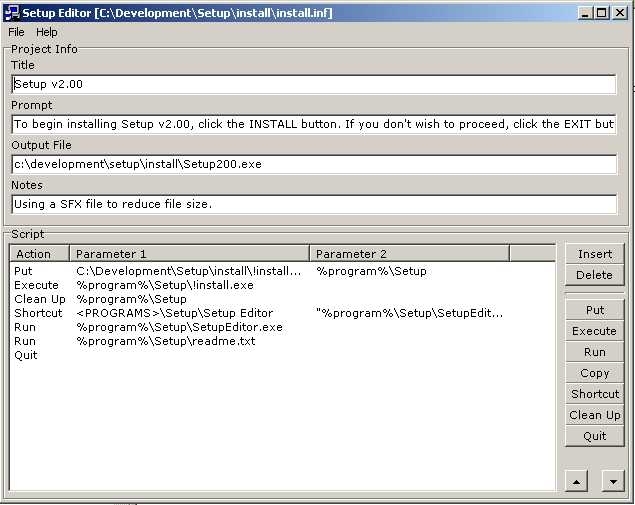Screen dimensions: 635x505
Task: Select the Clean Up script row
Action: tap(282, 299)
